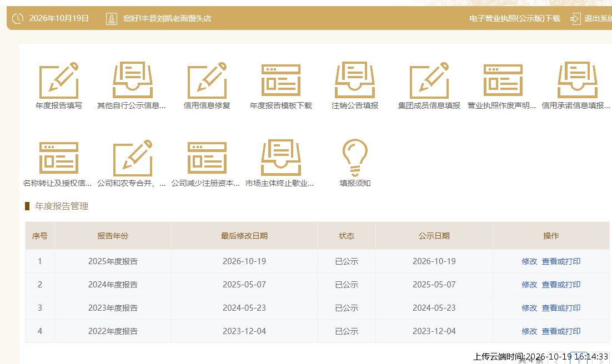The height and width of the screenshot is (364, 612).
Task: Open the 公司减少注册资本 icon
Action: tap(207, 158)
